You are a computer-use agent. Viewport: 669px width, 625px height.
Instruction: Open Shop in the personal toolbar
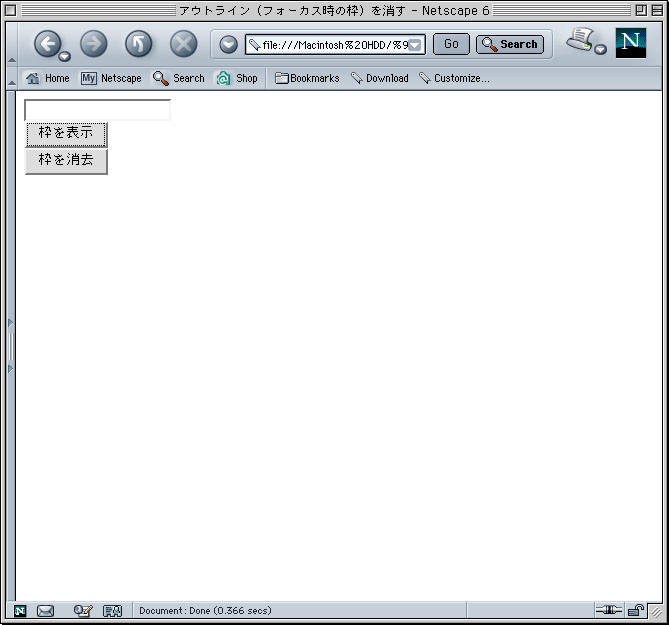[237, 78]
